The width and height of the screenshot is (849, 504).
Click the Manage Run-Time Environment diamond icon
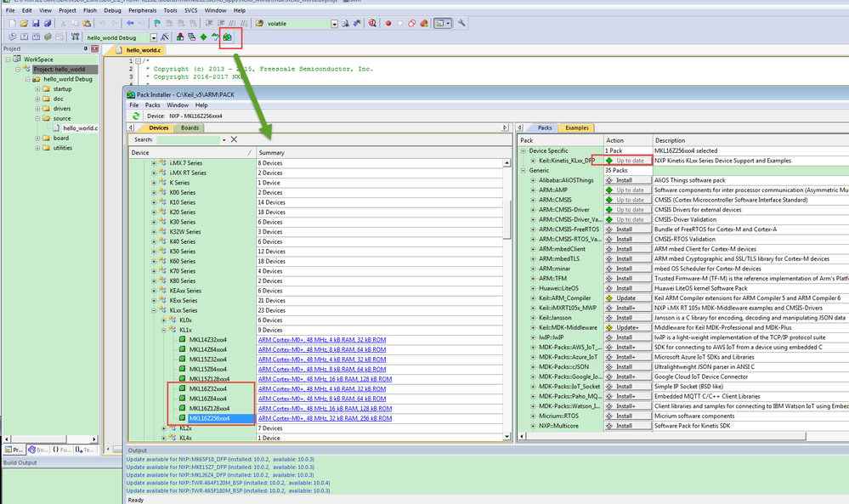tap(204, 37)
